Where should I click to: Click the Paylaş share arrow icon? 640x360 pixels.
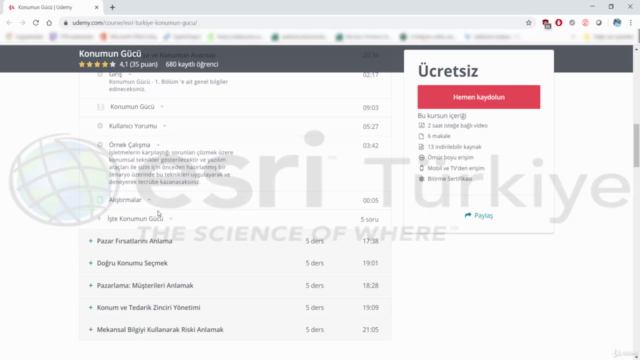pyautogui.click(x=468, y=215)
